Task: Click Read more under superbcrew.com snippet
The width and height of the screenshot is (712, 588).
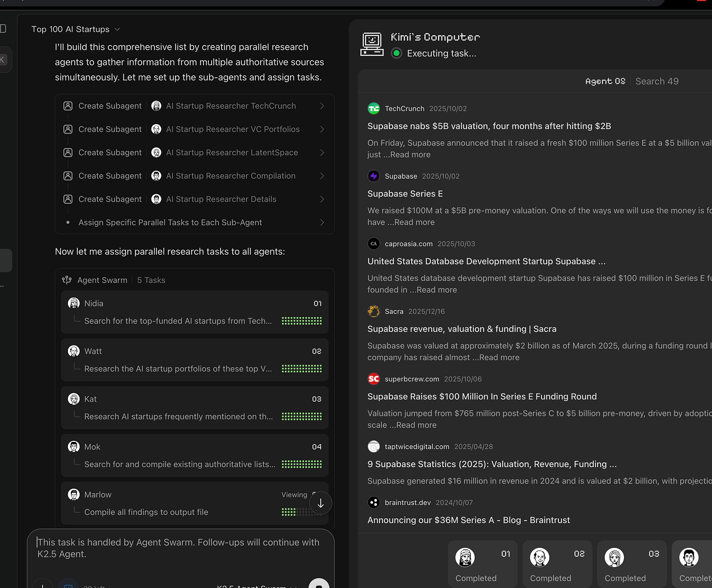Action: 416,425
